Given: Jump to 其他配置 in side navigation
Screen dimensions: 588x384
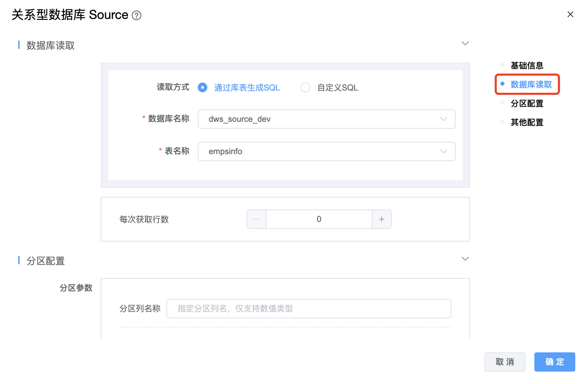Looking at the screenshot, I should point(526,122).
